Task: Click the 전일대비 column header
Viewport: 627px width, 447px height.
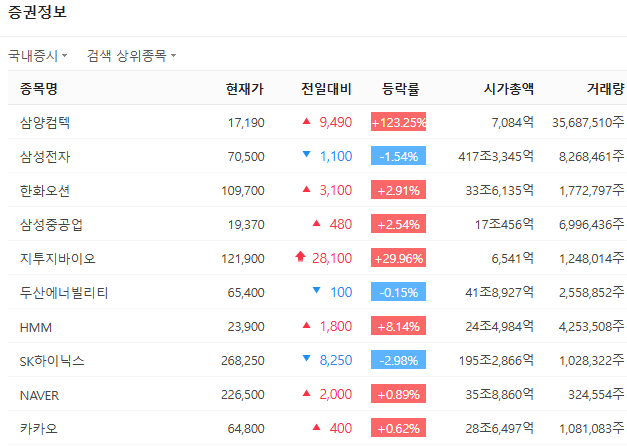Action: [x=327, y=88]
